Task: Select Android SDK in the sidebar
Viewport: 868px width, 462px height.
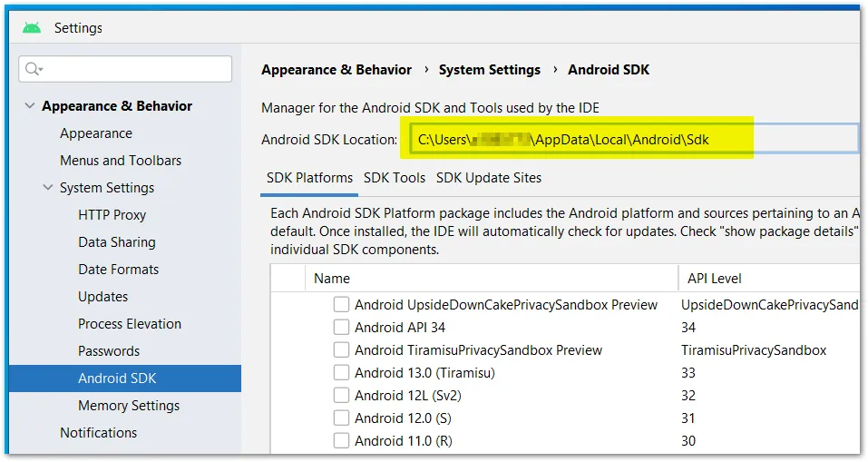Action: (125, 378)
